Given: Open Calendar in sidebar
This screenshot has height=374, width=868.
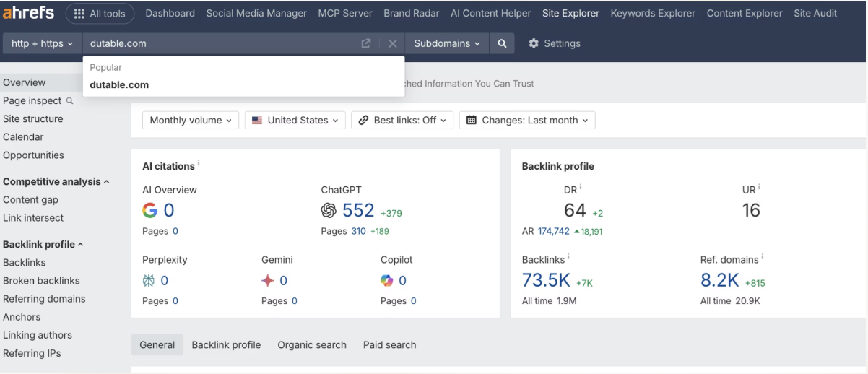Looking at the screenshot, I should click(x=23, y=136).
